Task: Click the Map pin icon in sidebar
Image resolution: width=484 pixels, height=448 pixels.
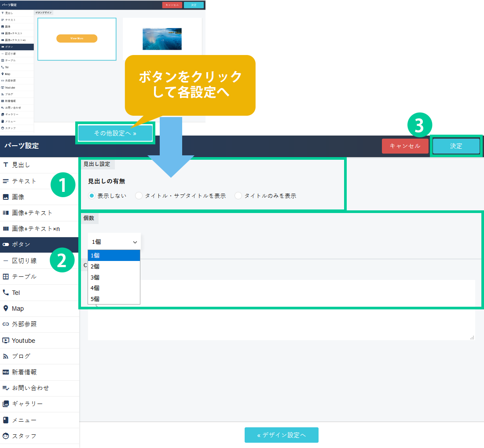Action: pos(6,308)
